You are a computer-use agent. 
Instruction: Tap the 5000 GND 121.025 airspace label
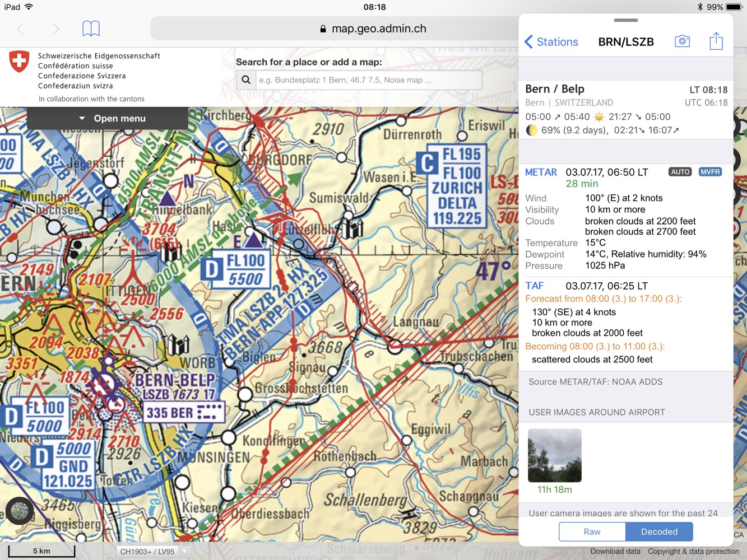tap(63, 465)
